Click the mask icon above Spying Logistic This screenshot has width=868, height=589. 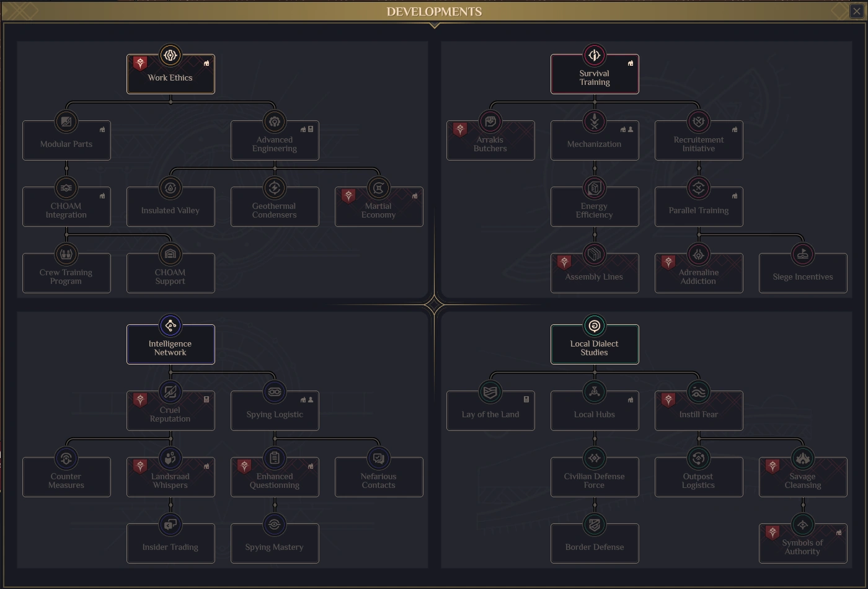click(x=275, y=392)
